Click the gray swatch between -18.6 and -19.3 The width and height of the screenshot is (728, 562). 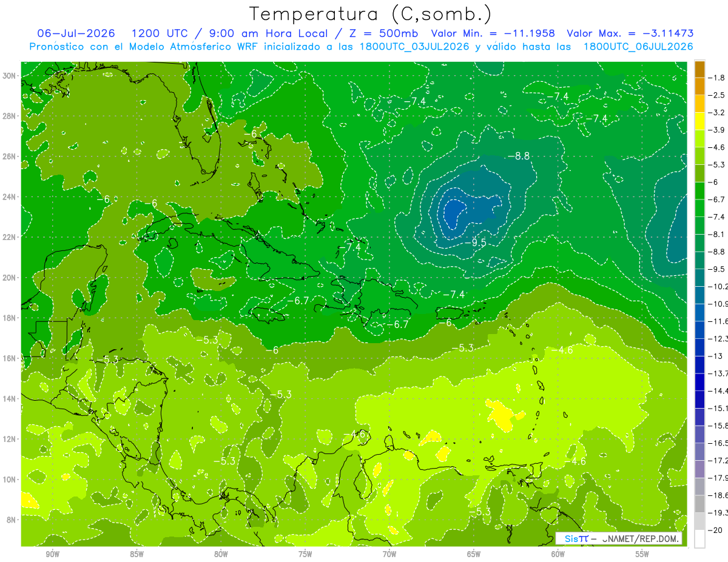pyautogui.click(x=699, y=504)
